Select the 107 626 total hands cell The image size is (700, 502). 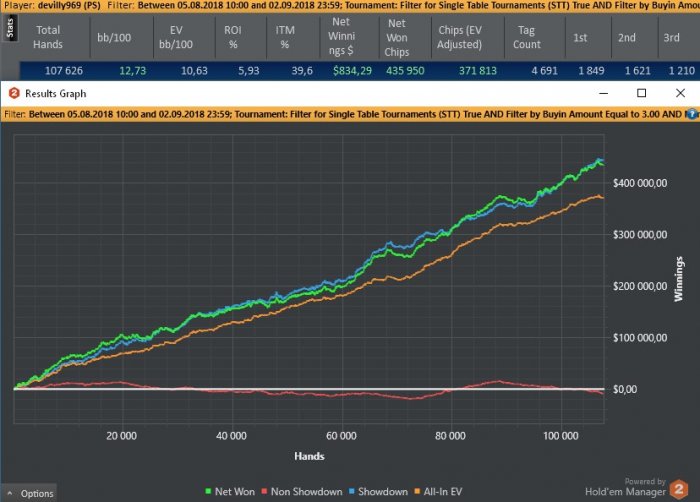pyautogui.click(x=64, y=71)
